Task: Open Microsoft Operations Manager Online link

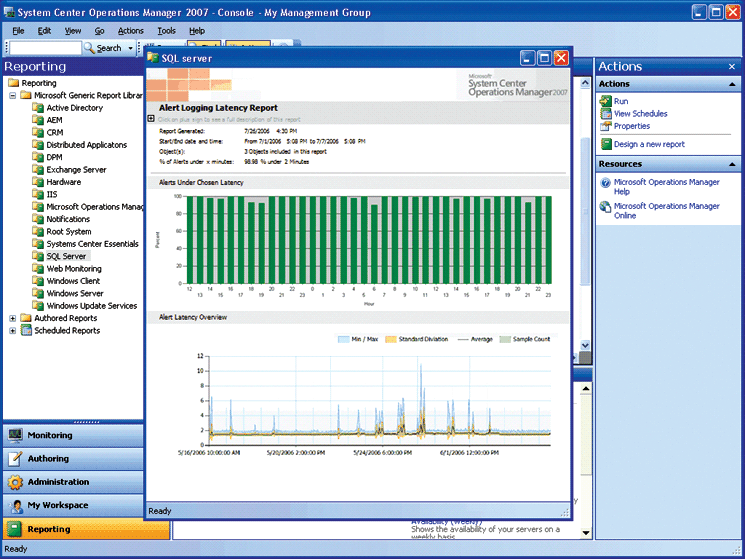Action: (x=666, y=211)
